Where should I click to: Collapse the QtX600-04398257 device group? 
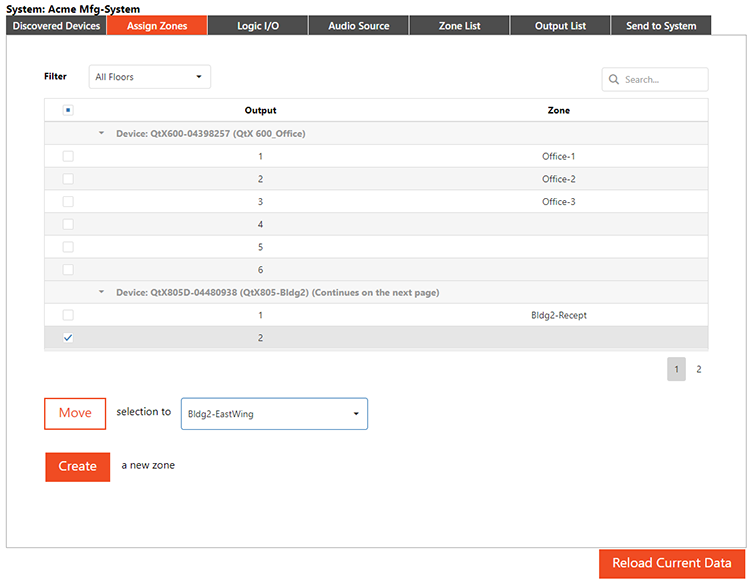coord(101,133)
